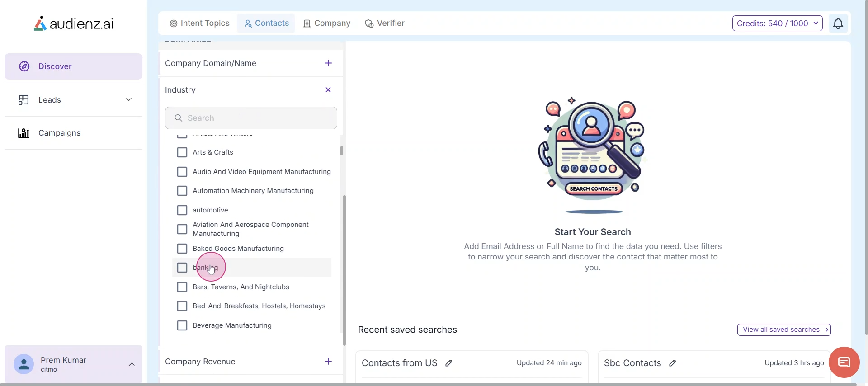Switch to the Intent Topics tab
This screenshot has width=868, height=386.
coord(199,24)
